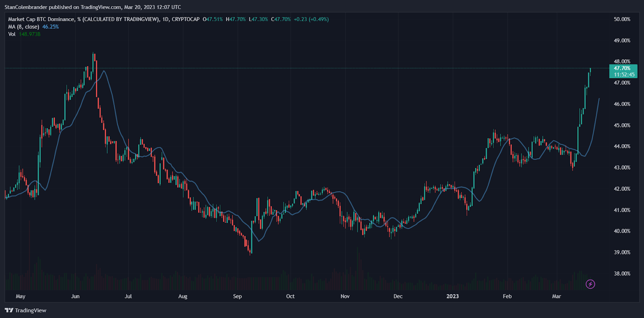The width and height of the screenshot is (644, 318).
Task: Click the 38.00% price axis label
Action: 622,274
